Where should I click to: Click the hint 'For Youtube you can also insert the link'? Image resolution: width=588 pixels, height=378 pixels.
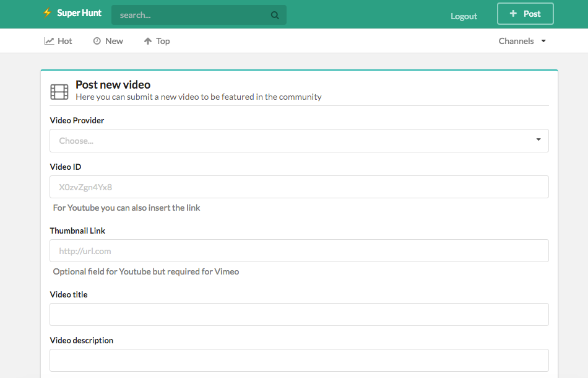[126, 208]
